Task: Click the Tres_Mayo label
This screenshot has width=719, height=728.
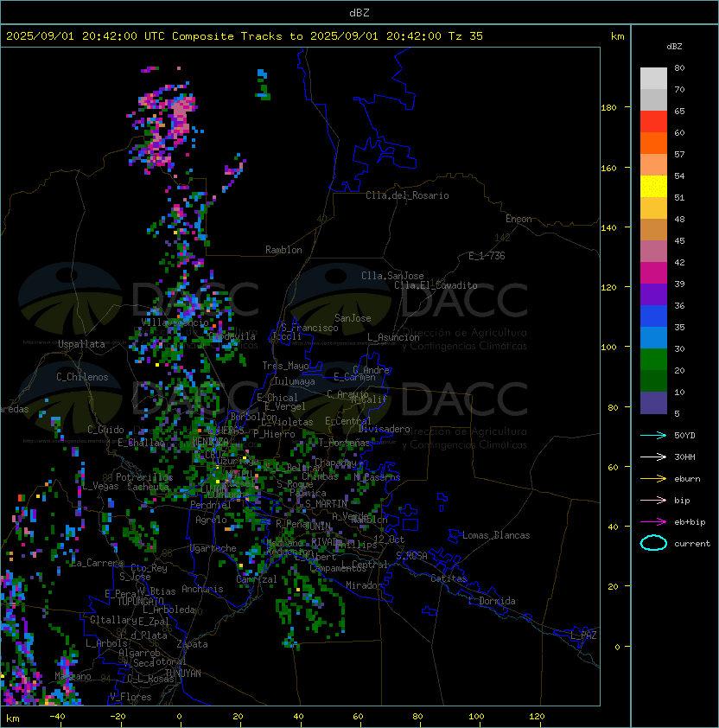Action: pyautogui.click(x=285, y=366)
